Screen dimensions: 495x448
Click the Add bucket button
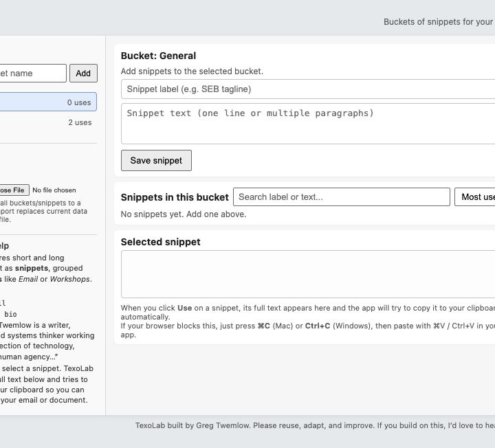coord(83,74)
